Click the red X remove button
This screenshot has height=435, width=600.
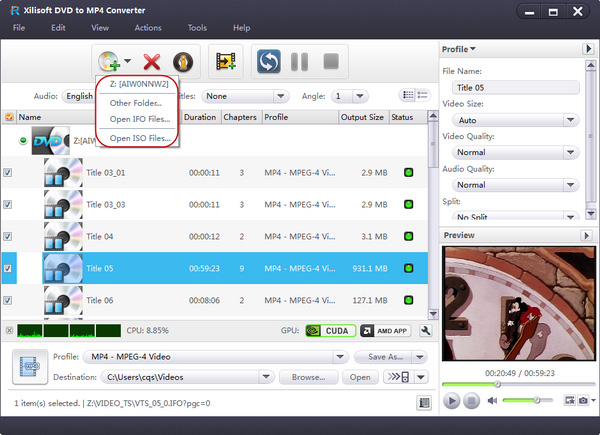[152, 62]
